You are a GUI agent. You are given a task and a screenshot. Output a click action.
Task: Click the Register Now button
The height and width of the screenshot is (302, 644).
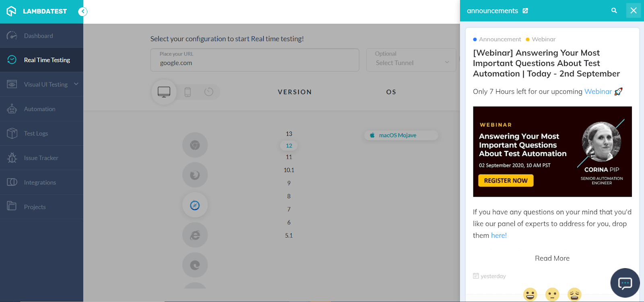click(506, 181)
